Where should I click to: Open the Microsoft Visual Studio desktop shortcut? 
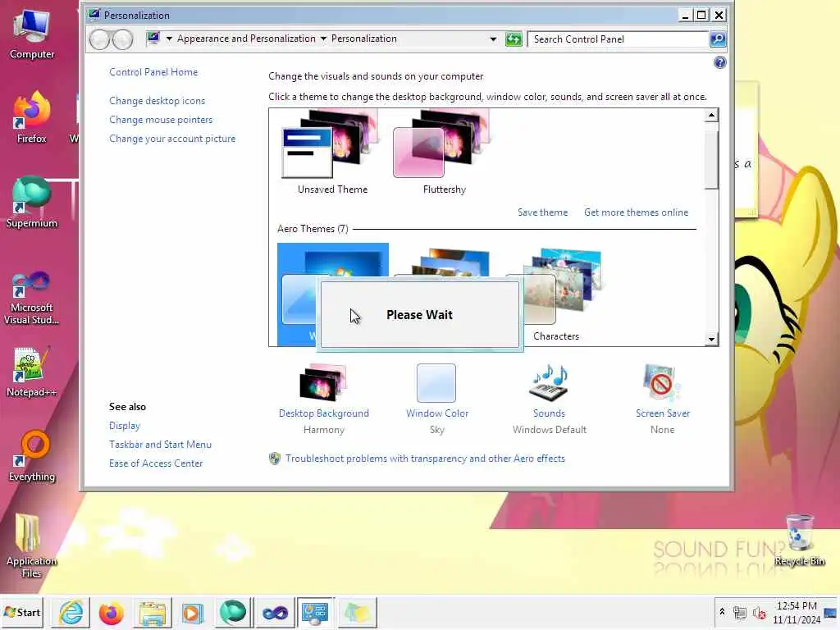click(x=32, y=298)
